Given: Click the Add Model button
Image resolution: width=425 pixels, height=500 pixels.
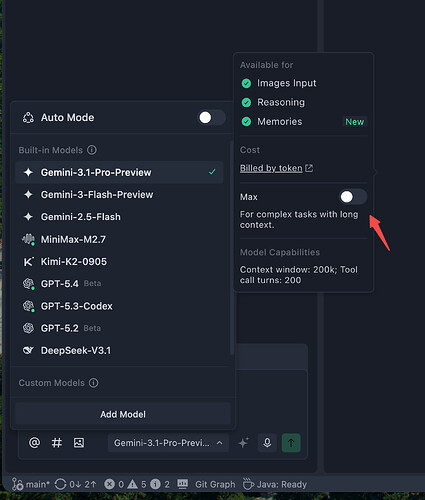Looking at the screenshot, I should pos(123,414).
